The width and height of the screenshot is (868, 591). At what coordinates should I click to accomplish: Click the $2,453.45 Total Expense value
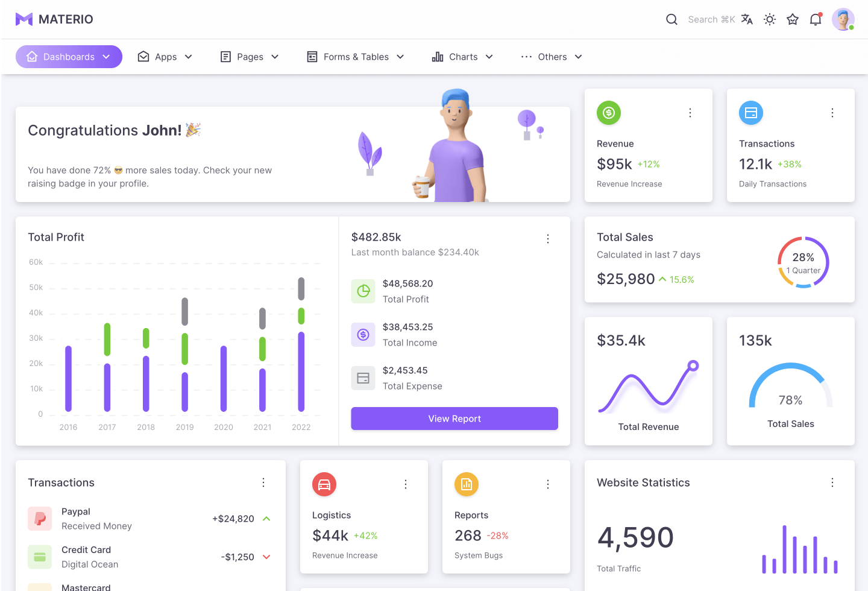click(405, 370)
